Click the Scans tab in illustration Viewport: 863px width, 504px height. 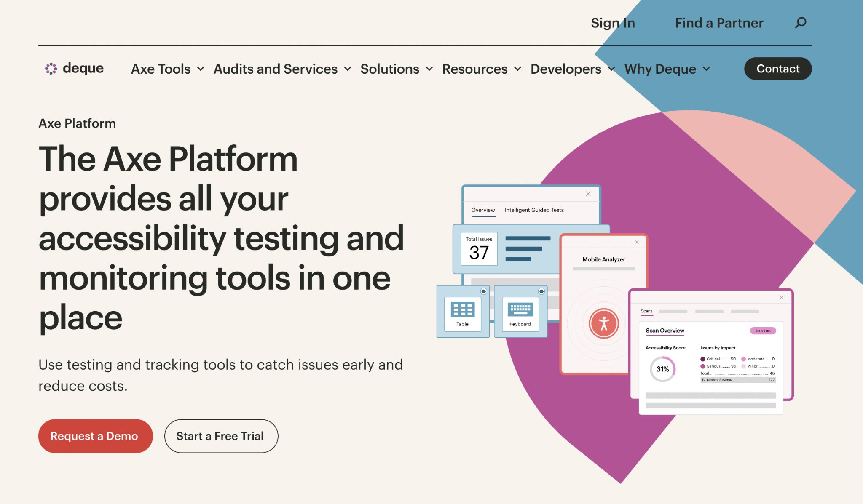pos(646,312)
